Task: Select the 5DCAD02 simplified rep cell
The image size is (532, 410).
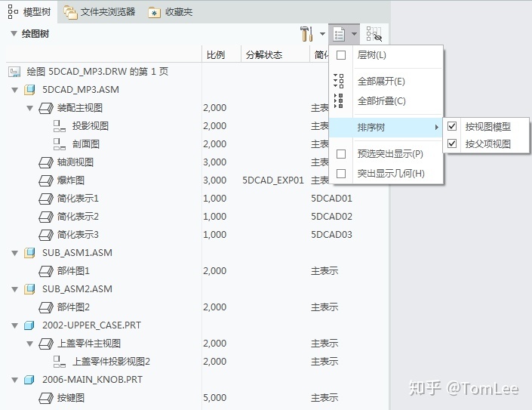Action: pyautogui.click(x=331, y=217)
